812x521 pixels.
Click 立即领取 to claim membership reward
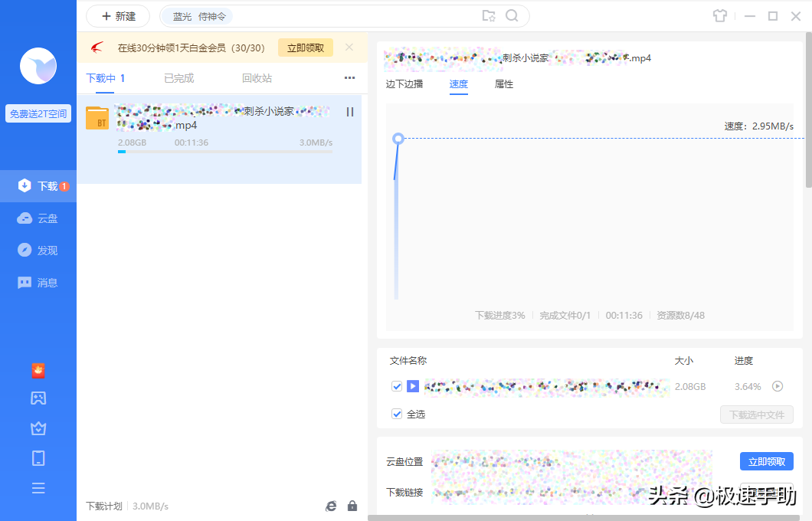pos(305,47)
